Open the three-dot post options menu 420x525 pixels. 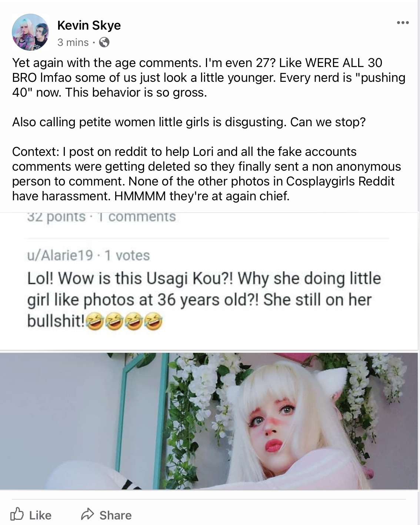pyautogui.click(x=402, y=23)
